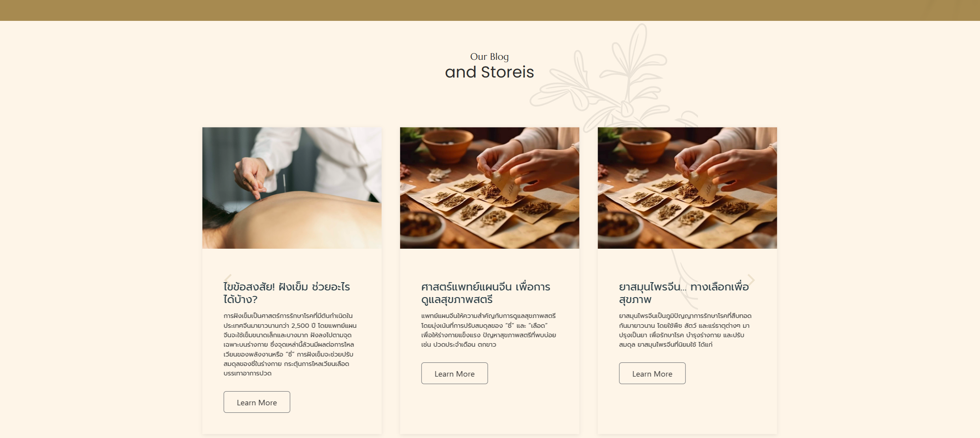
Task: Click the women's health article description text
Action: [488, 330]
